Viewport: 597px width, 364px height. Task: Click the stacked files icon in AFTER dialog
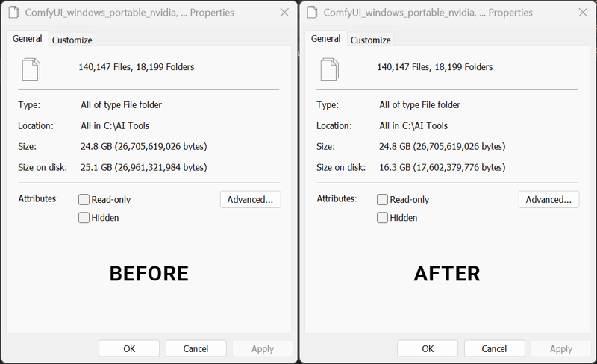(x=329, y=69)
